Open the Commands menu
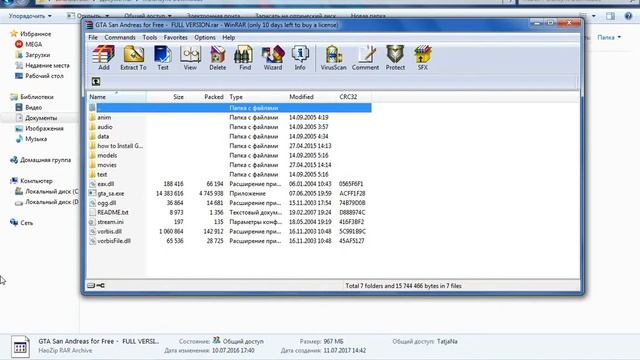The width and height of the screenshot is (640, 360). coord(120,38)
